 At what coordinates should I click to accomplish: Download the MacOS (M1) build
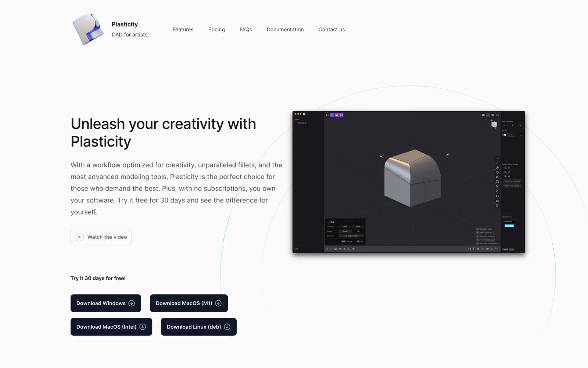coord(189,303)
